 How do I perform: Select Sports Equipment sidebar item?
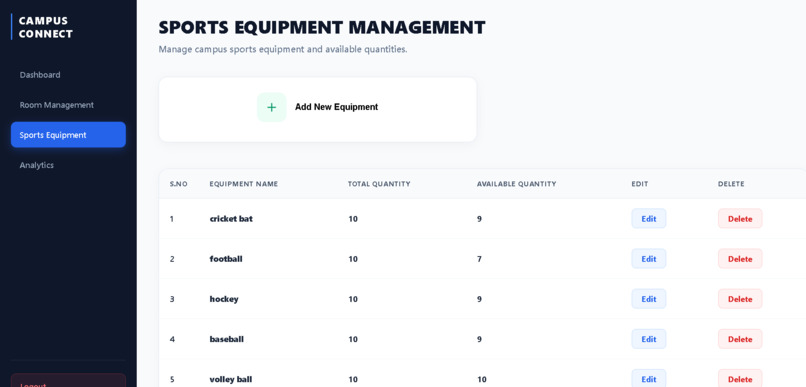click(68, 135)
